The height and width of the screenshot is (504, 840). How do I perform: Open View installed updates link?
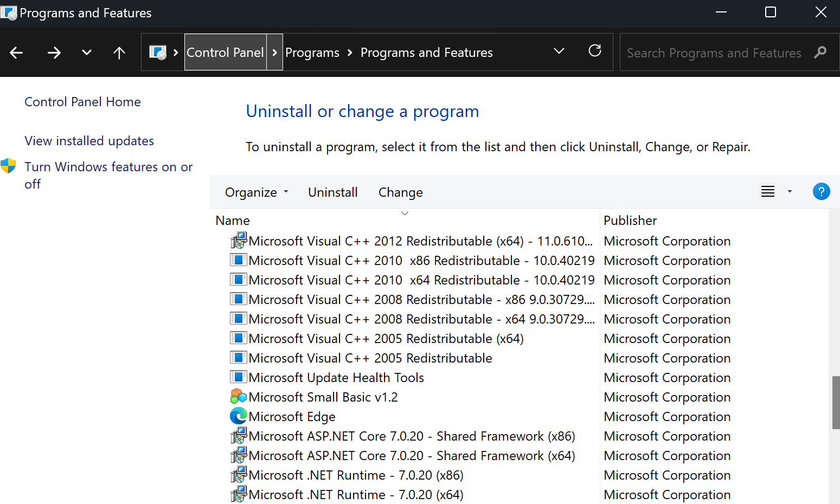89,141
